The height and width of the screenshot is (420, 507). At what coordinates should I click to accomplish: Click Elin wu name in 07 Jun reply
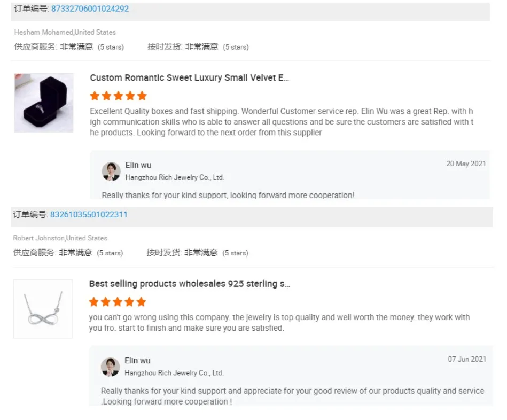(x=138, y=361)
